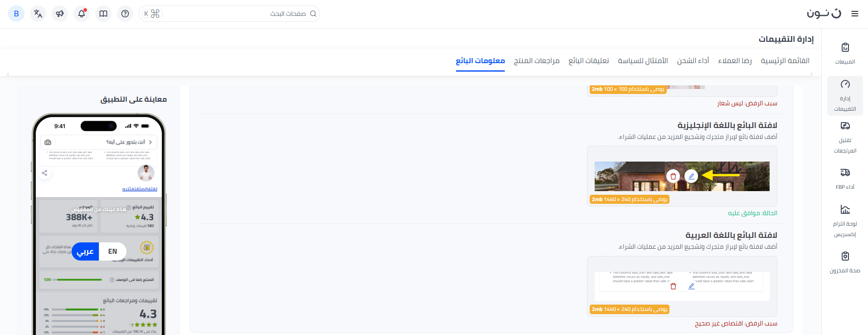Viewport: 868px width, 335px height.
Task: Open the notifications bell
Action: click(x=82, y=14)
